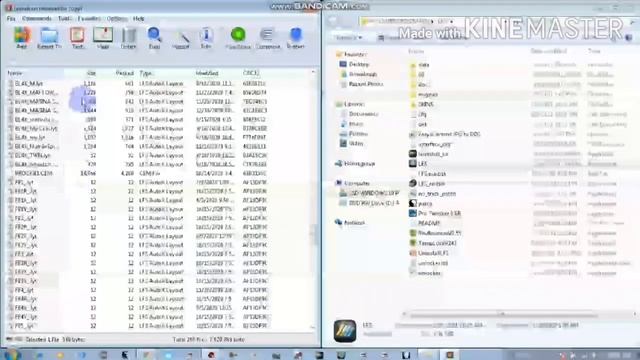Select Homegroup in Explorer sidebar
Screen dimensions: 640x360
point(355,164)
